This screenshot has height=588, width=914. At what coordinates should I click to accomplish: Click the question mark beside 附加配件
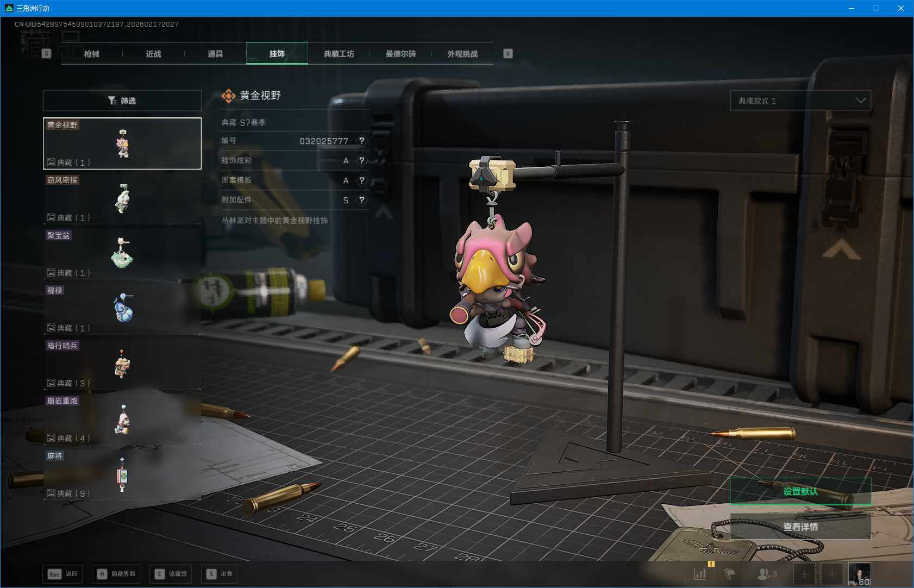(x=362, y=200)
